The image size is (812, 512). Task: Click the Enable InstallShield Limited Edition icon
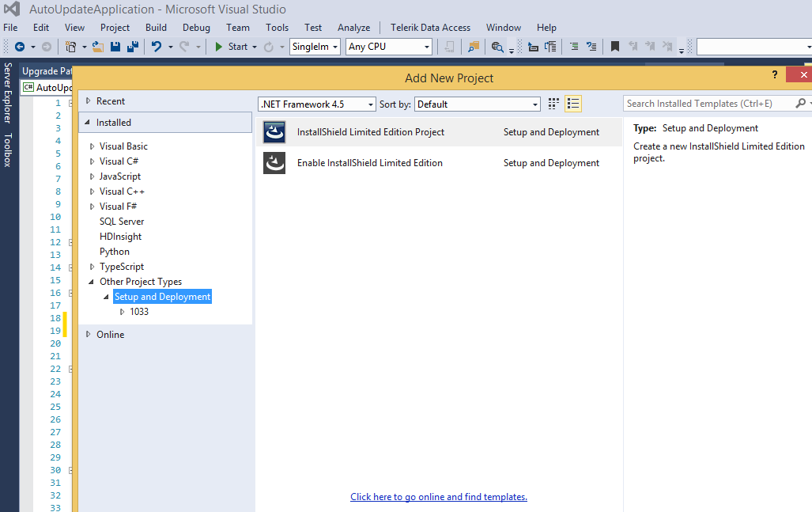[x=274, y=163]
